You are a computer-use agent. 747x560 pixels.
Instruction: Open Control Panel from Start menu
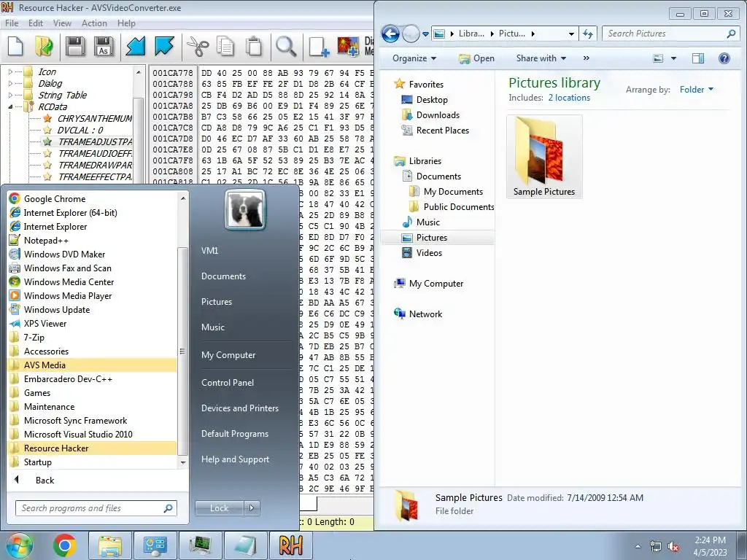pyautogui.click(x=228, y=382)
